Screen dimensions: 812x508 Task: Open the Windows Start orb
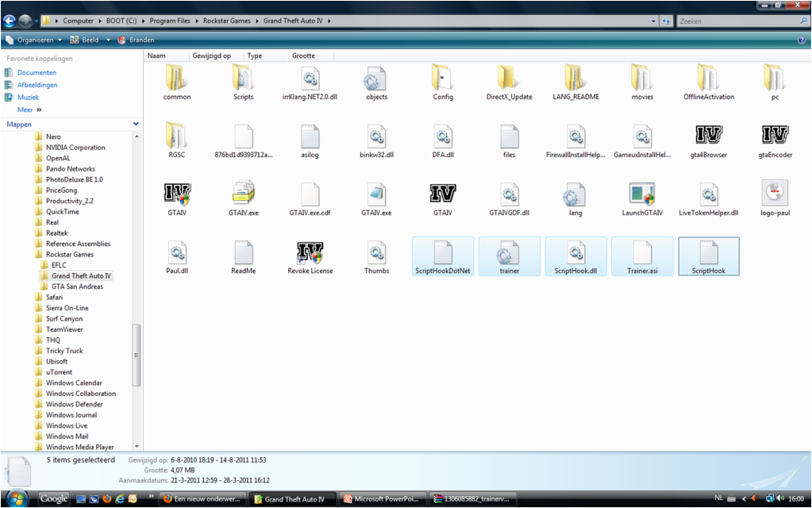pyautogui.click(x=17, y=498)
